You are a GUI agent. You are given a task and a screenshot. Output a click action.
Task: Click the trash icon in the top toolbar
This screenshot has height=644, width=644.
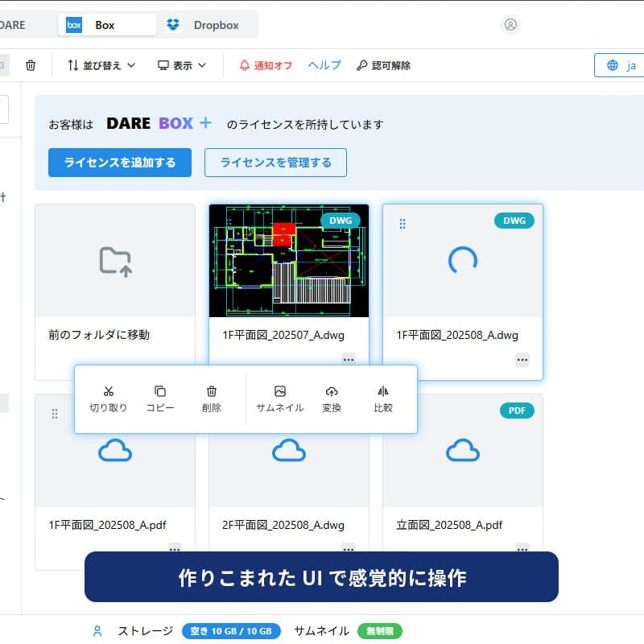[x=31, y=65]
